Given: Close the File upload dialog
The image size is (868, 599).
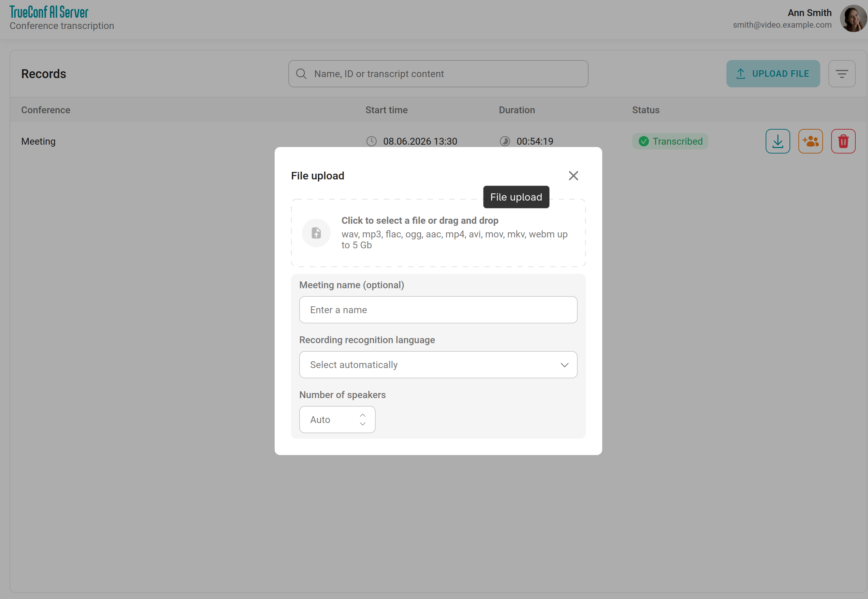Looking at the screenshot, I should pyautogui.click(x=573, y=176).
